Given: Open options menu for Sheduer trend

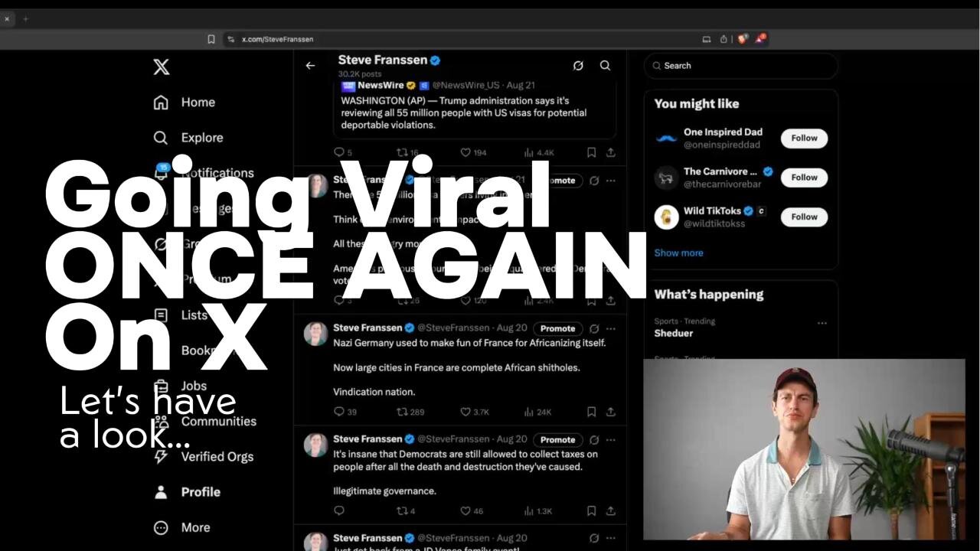Looking at the screenshot, I should tap(822, 323).
